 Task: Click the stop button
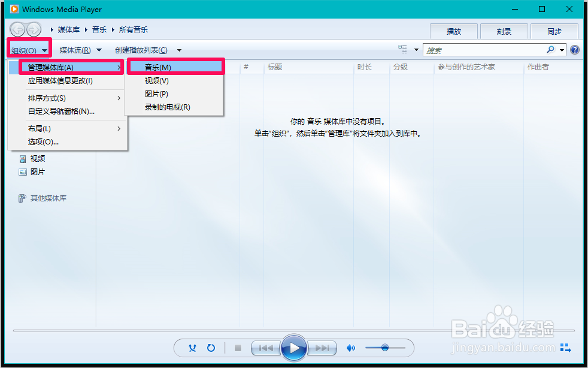[238, 348]
